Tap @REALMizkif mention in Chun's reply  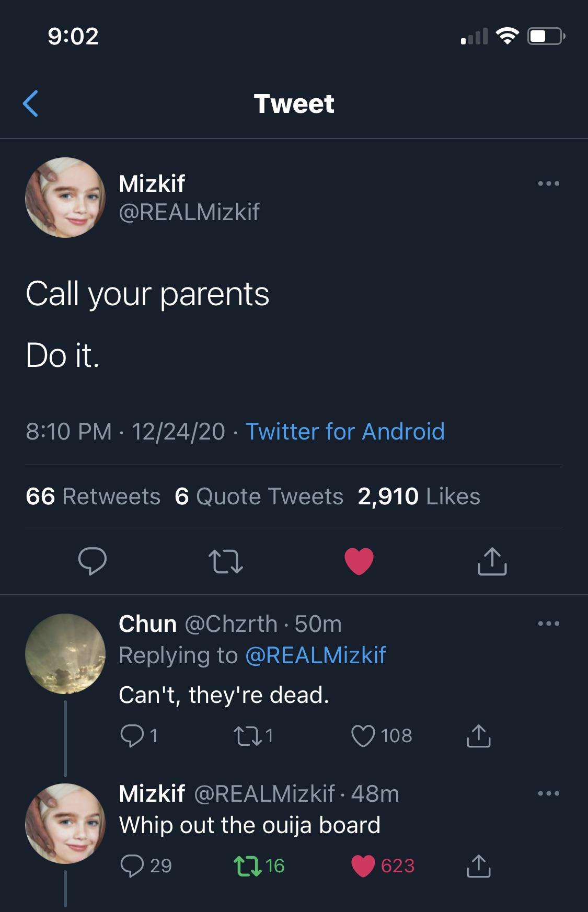pyautogui.click(x=315, y=655)
